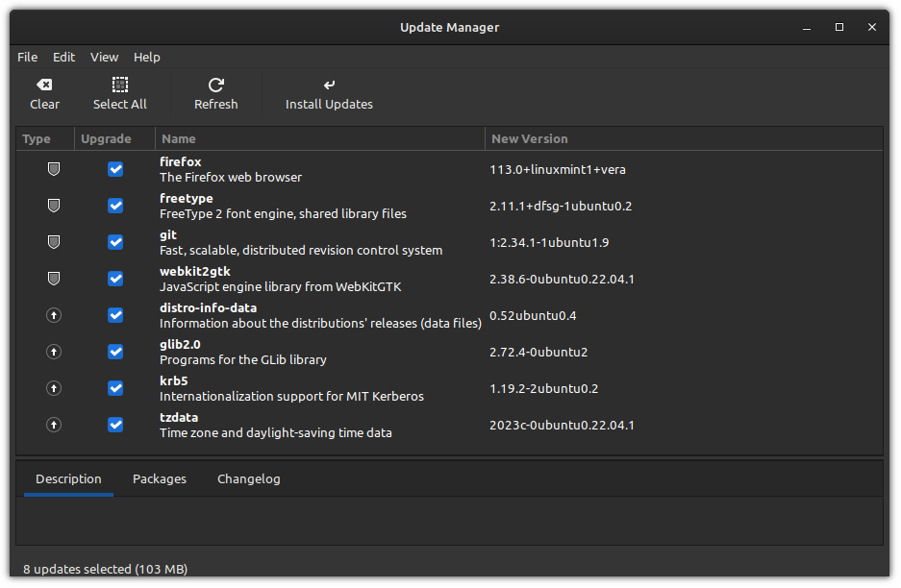
Task: Maximize the Update Manager window
Action: 838,27
